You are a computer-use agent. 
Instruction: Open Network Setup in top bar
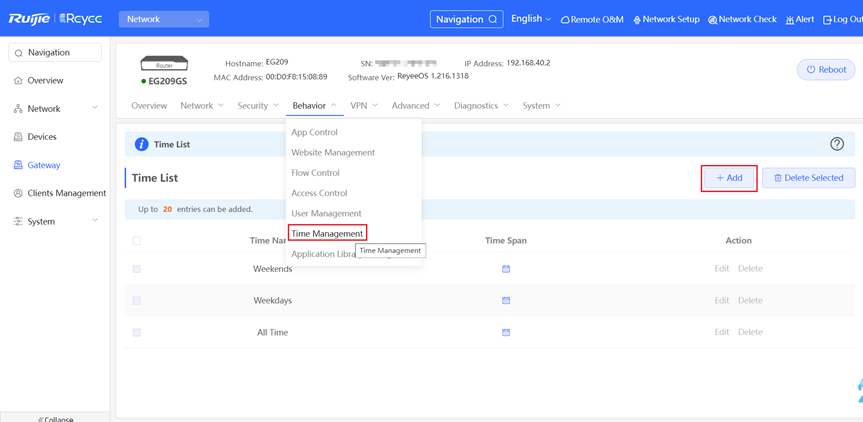click(x=666, y=19)
